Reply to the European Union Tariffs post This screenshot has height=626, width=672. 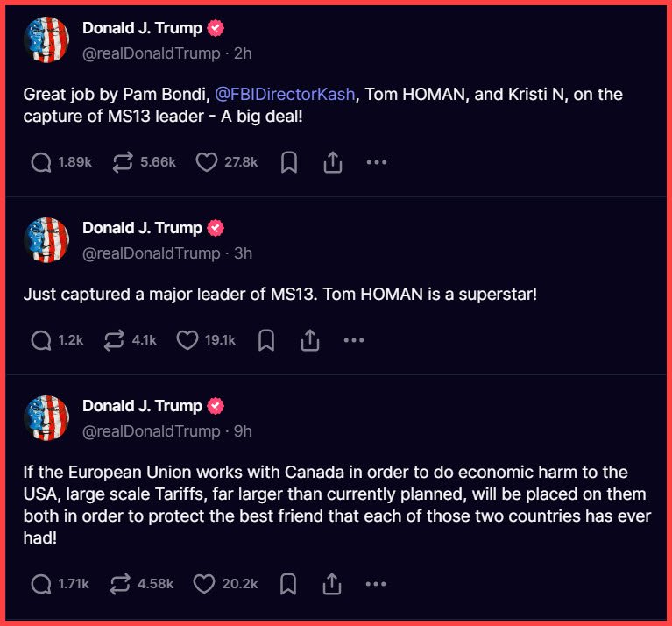pyautogui.click(x=41, y=584)
